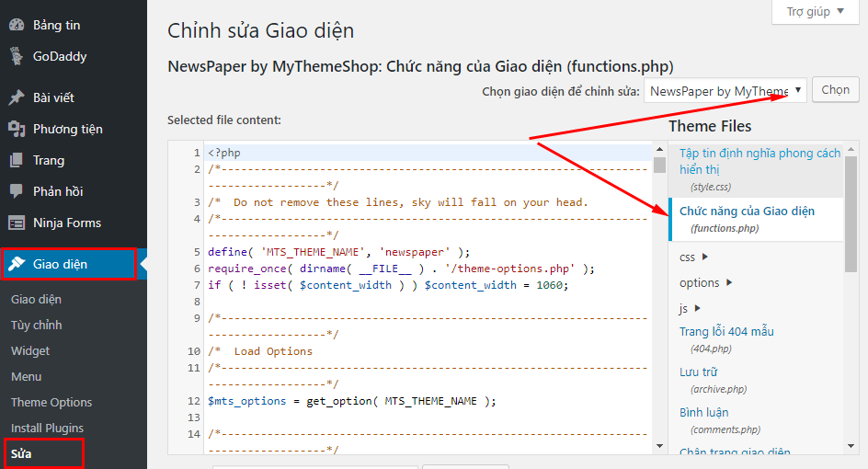Image resolution: width=868 pixels, height=469 pixels.
Task: Click the 'Load Options' comment line
Action: [x=260, y=351]
